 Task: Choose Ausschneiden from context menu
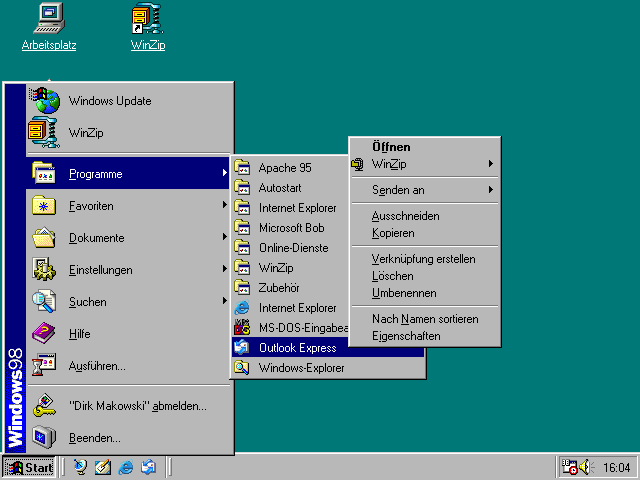tap(424, 216)
